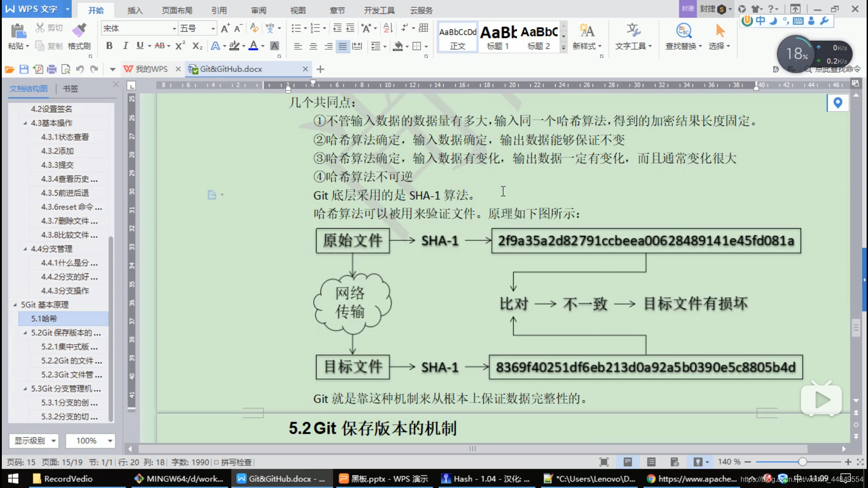Image resolution: width=868 pixels, height=488 pixels.
Task: Click the Paste icon in the ribbon
Action: click(x=18, y=31)
